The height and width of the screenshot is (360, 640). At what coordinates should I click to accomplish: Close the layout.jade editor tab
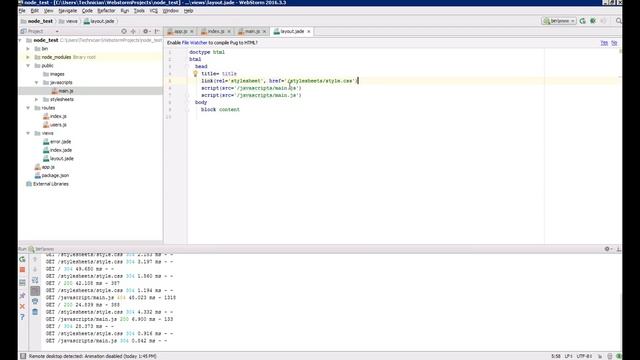309,31
